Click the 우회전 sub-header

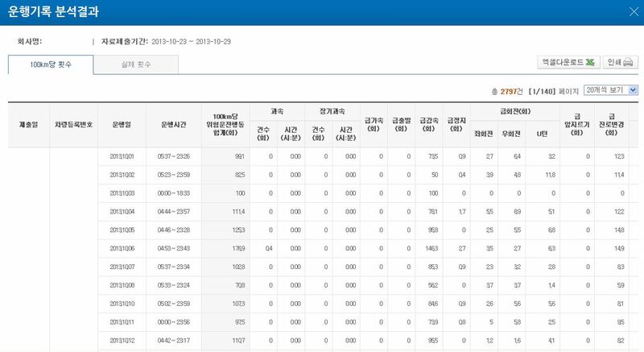511,134
